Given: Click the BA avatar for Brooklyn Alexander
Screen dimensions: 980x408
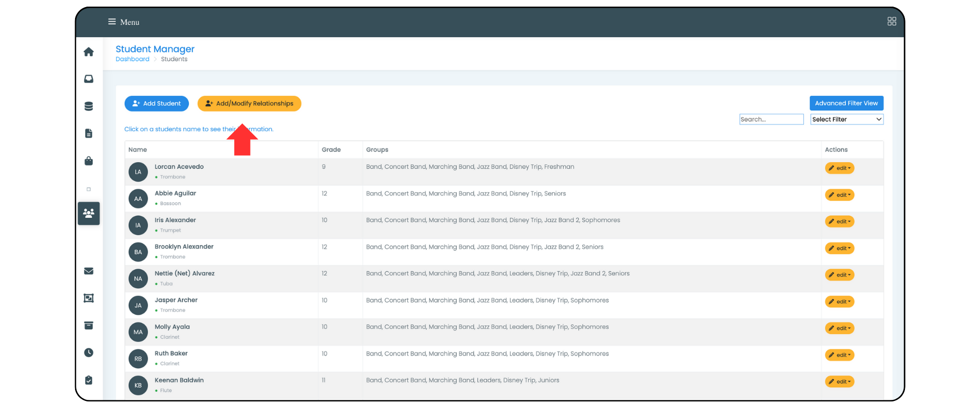Looking at the screenshot, I should (138, 252).
